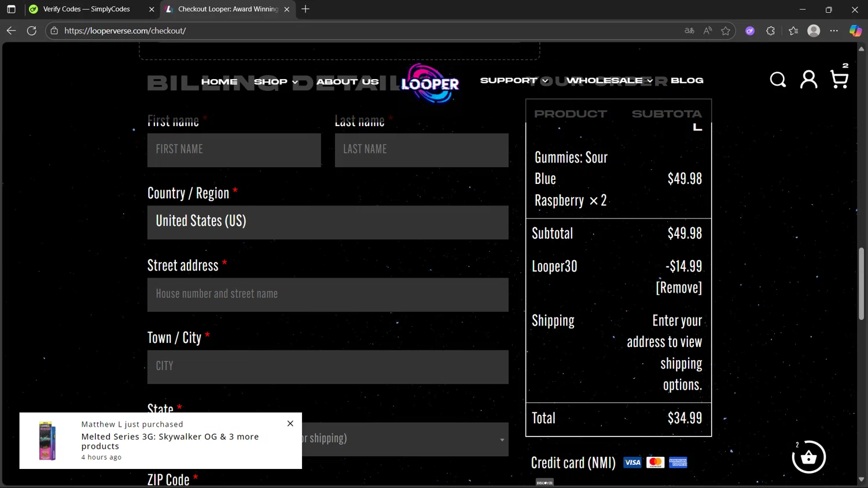Toggle the read aloud icon
The image size is (868, 488).
click(x=707, y=31)
